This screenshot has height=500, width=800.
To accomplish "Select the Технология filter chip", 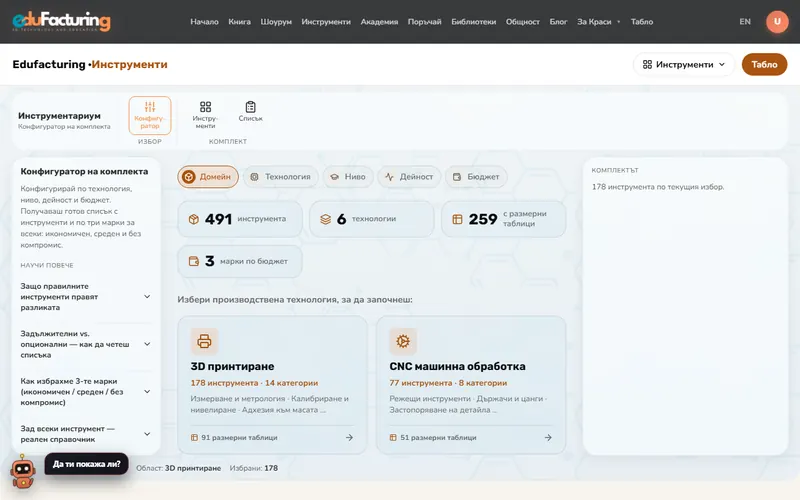I will pyautogui.click(x=281, y=177).
